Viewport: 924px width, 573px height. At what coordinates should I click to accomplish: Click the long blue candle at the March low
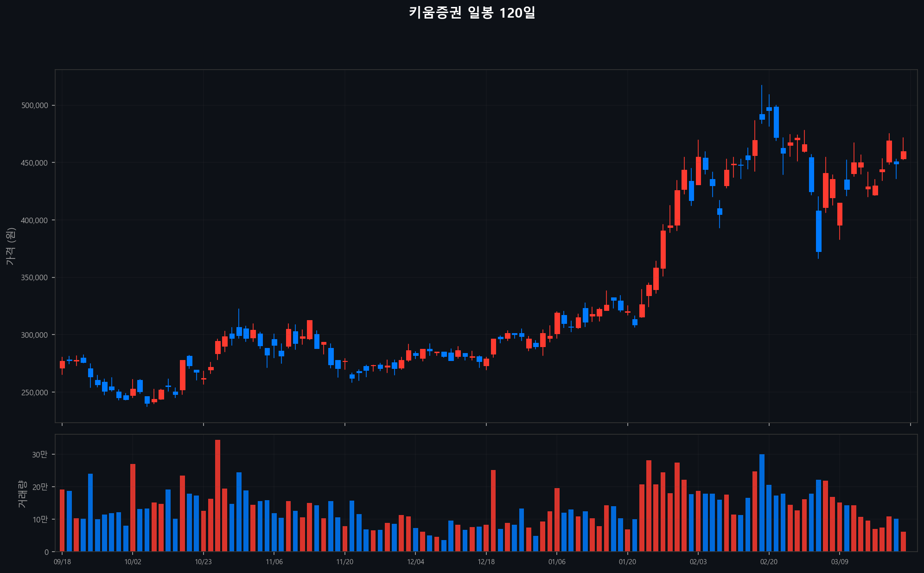(818, 231)
